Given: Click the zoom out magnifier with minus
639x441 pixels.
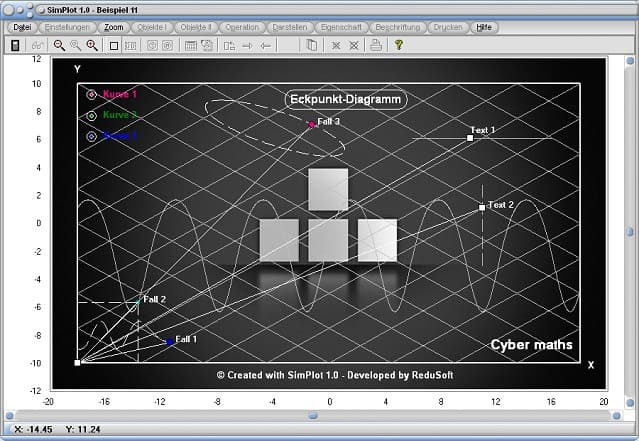Looking at the screenshot, I should 59,45.
